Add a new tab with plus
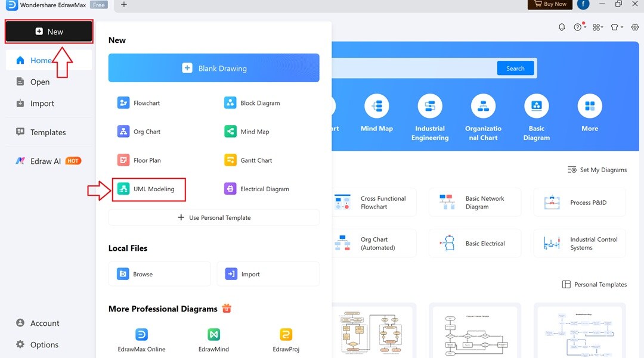The height and width of the screenshot is (358, 644). pyautogui.click(x=123, y=5)
